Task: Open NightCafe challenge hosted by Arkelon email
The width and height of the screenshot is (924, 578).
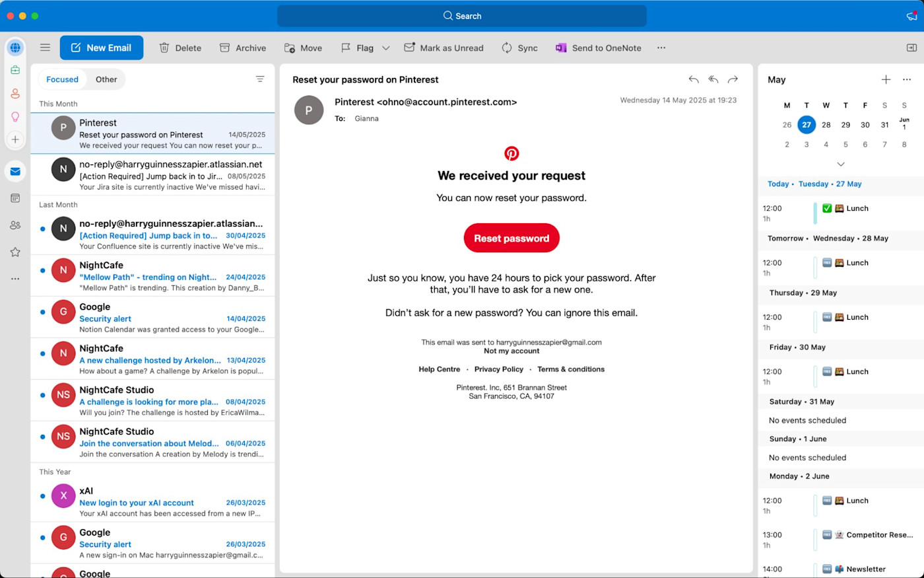Action: [152, 359]
